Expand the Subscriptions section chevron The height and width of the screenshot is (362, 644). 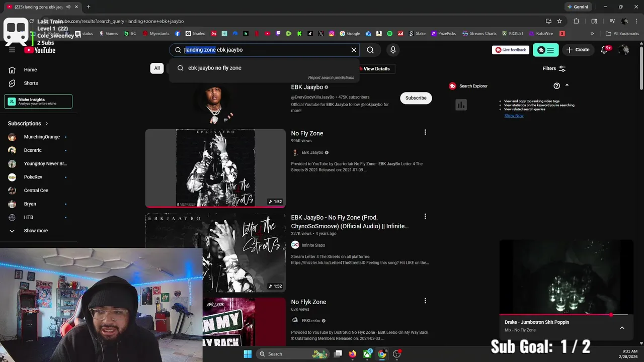(x=47, y=123)
